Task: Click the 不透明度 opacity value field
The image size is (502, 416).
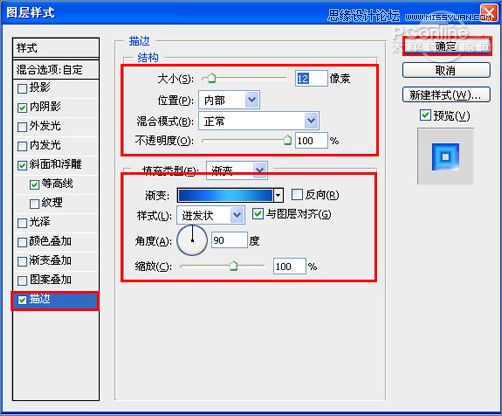Action: (311, 141)
